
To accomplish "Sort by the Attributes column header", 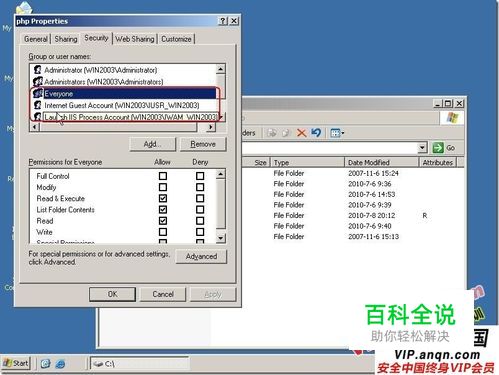I will click(x=438, y=162).
